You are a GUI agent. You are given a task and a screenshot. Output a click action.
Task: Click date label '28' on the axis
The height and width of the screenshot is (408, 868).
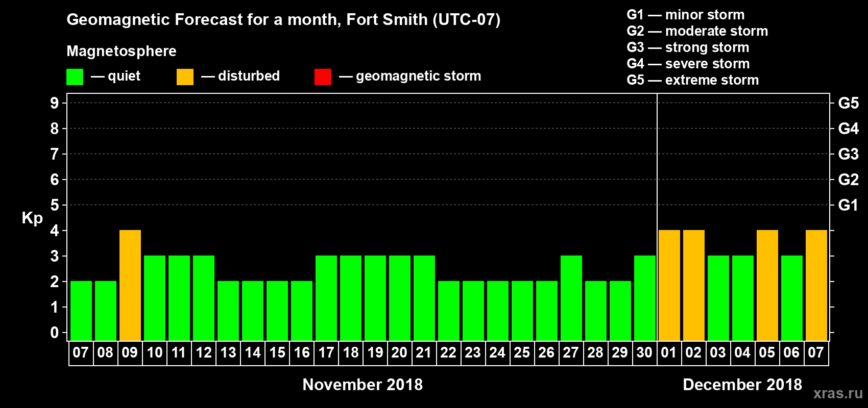595,353
